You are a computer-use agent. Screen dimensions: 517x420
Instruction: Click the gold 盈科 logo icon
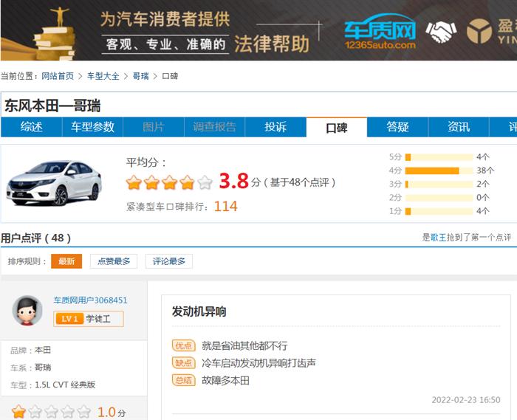click(x=479, y=31)
